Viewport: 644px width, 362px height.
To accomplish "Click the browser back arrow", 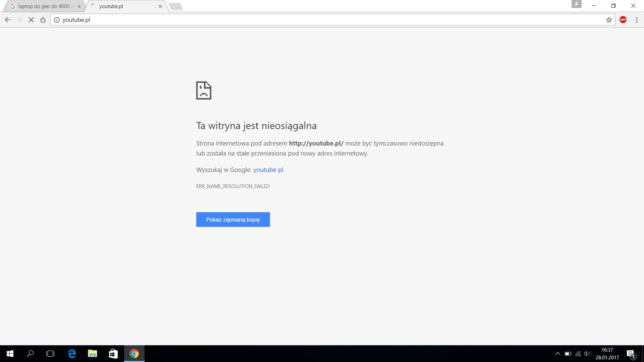I will pyautogui.click(x=8, y=20).
